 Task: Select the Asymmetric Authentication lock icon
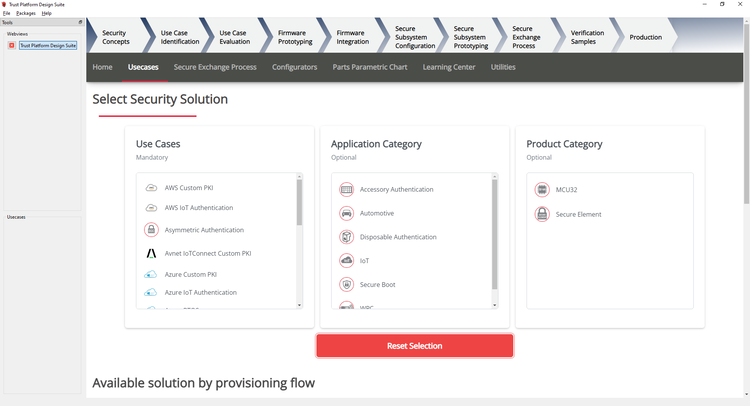(x=151, y=230)
